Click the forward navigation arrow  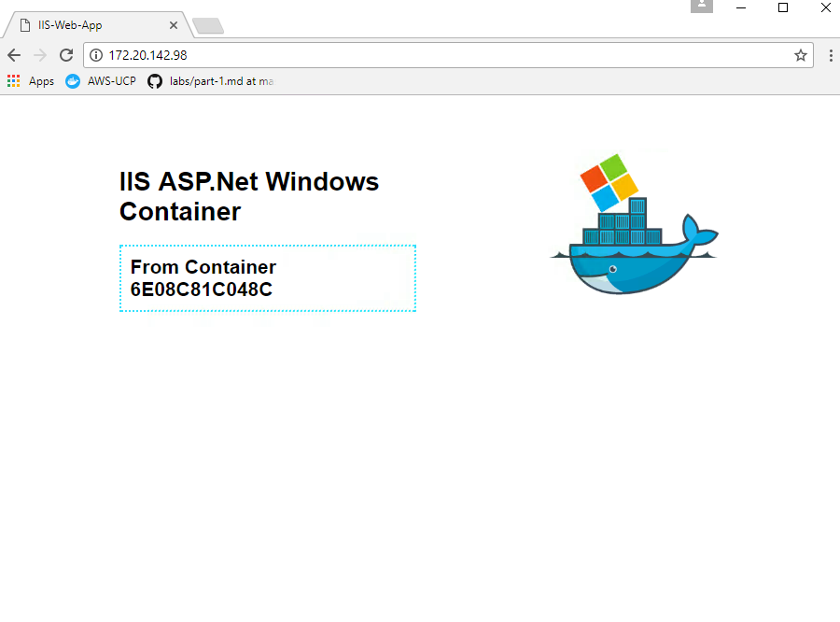pyautogui.click(x=40, y=55)
